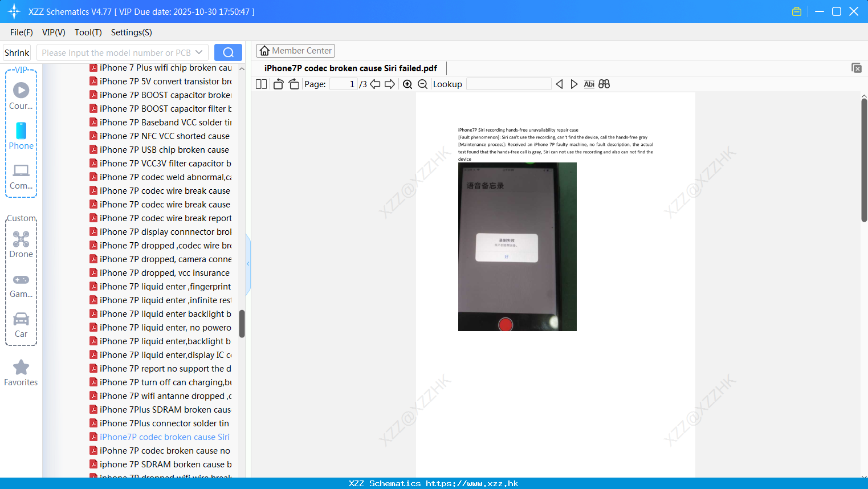Screen dimensions: 868x489
Task: Select the Car category
Action: 21,325
